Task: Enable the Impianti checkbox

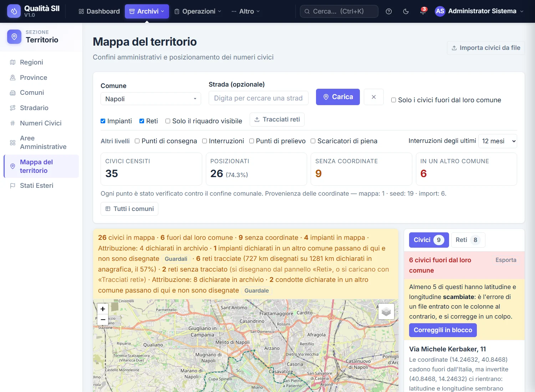Action: [x=103, y=121]
